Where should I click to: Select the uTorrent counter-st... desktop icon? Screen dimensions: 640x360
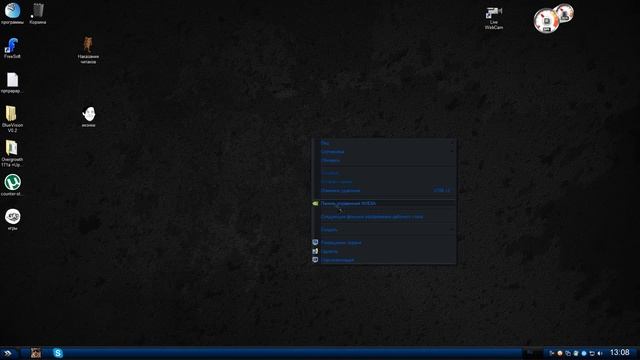click(x=12, y=185)
